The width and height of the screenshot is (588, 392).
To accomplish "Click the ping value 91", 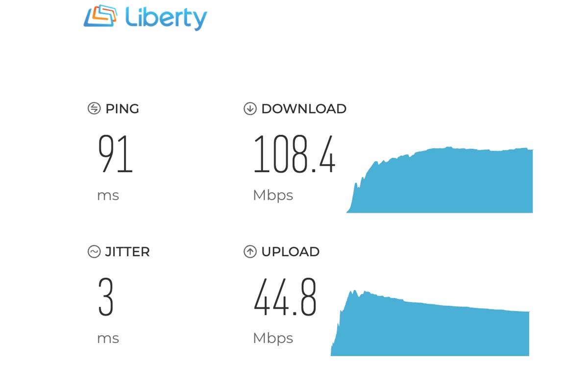I will coord(115,154).
